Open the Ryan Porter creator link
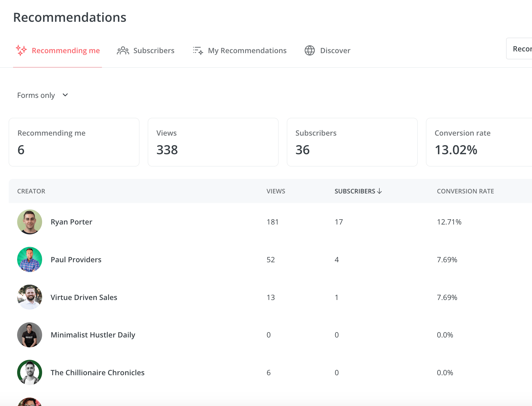 click(71, 222)
